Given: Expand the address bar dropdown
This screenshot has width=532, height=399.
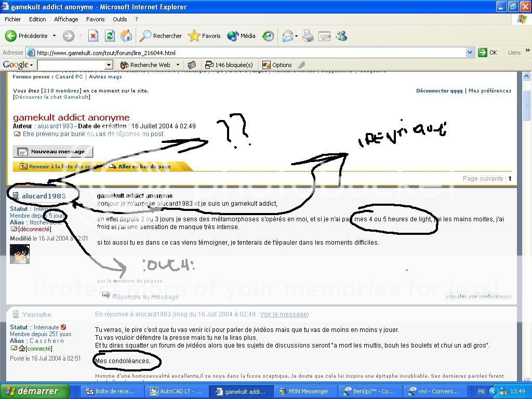Looking at the screenshot, I should click(x=470, y=52).
